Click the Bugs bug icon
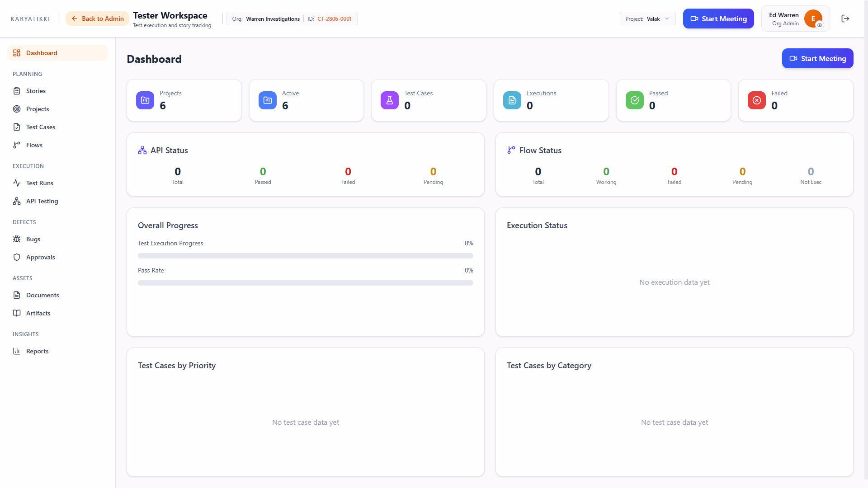868x488 pixels. 17,239
